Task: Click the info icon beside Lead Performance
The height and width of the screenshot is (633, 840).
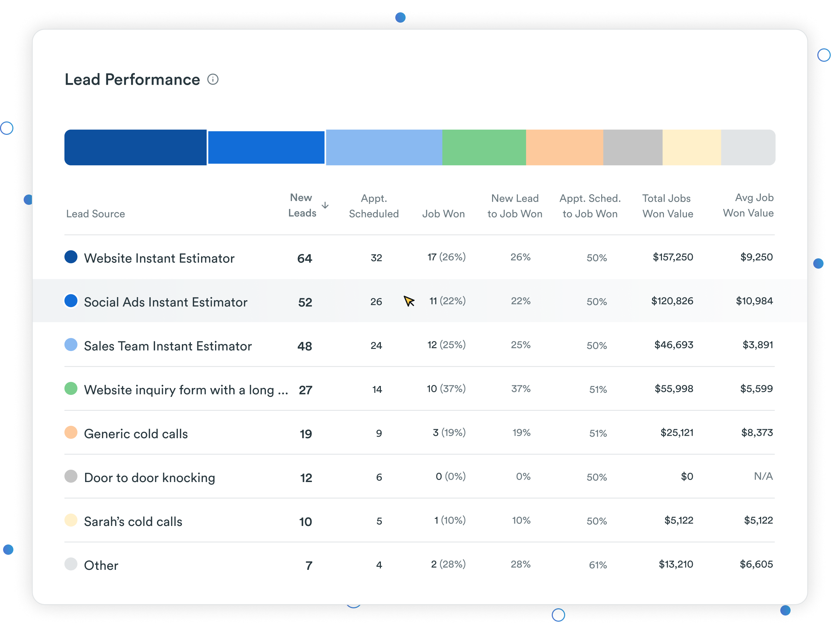Action: coord(213,79)
